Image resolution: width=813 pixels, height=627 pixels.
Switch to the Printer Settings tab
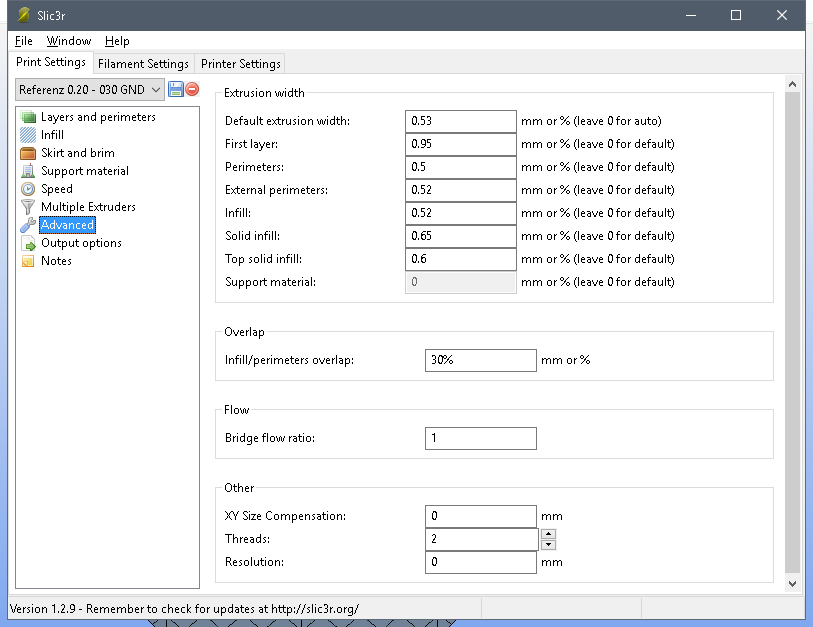click(x=240, y=64)
